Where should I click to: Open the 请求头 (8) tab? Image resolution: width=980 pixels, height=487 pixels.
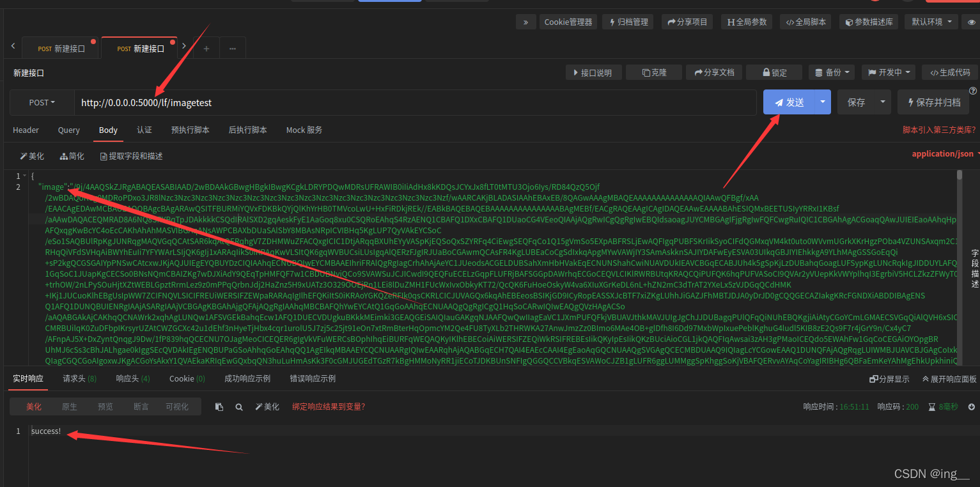click(80, 378)
